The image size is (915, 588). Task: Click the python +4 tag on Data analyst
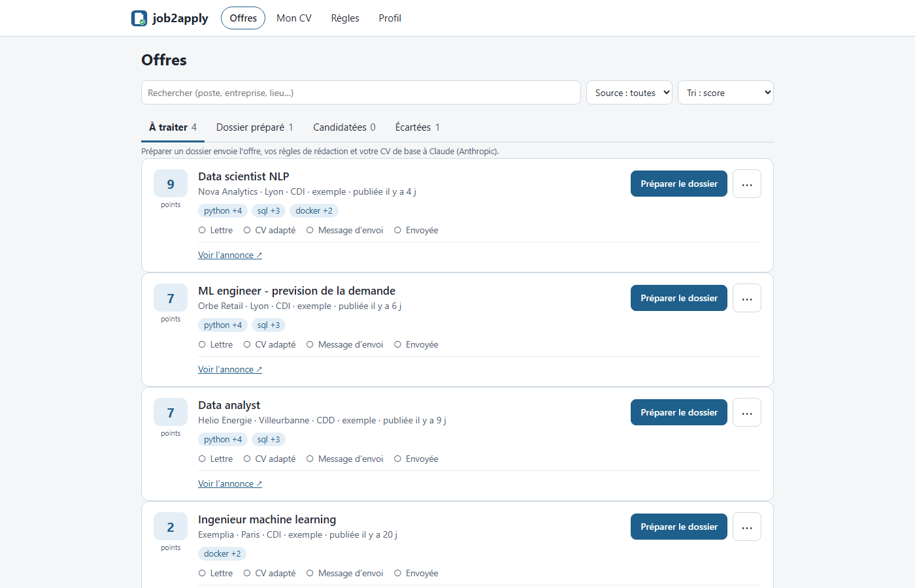pos(223,440)
